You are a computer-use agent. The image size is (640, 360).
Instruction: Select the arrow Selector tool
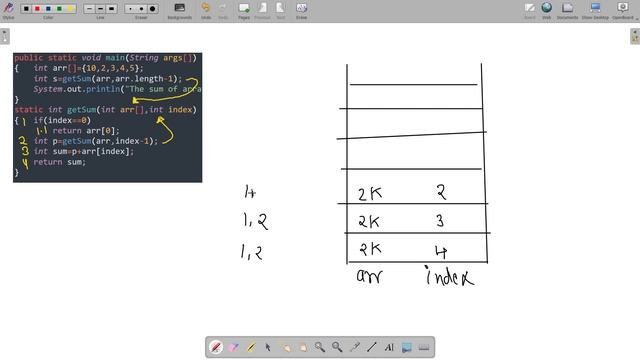point(268,347)
